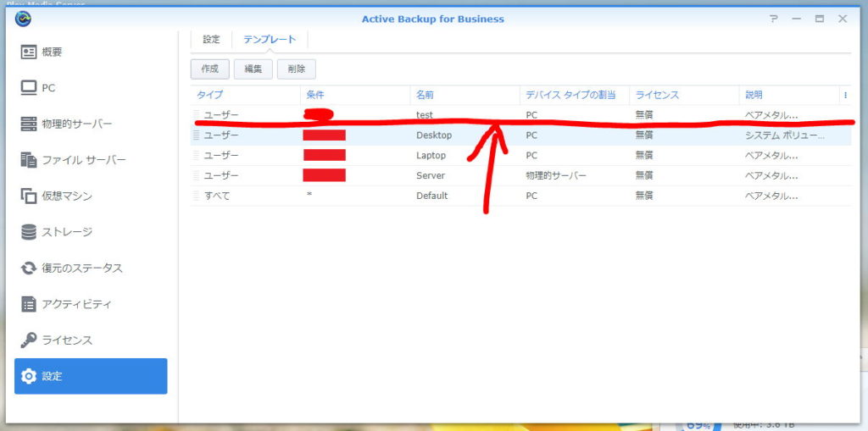Grab drag handle of Desktop template row

[196, 135]
